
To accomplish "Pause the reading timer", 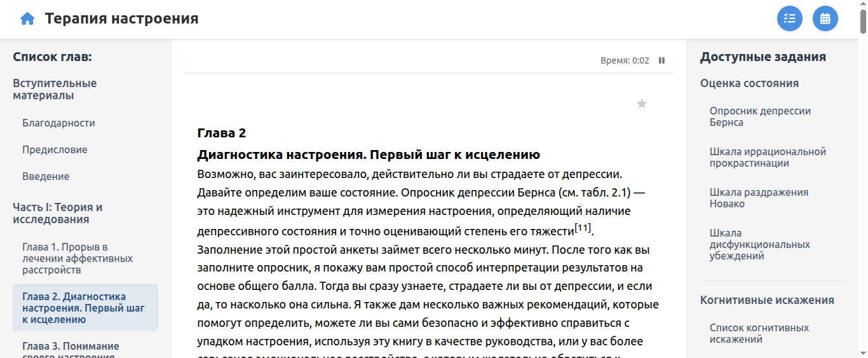I will point(662,60).
